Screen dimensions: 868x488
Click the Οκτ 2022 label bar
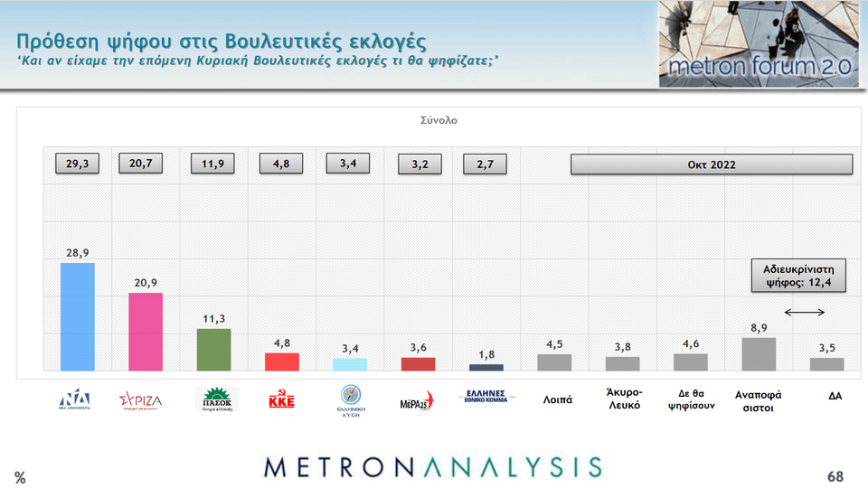(x=712, y=164)
